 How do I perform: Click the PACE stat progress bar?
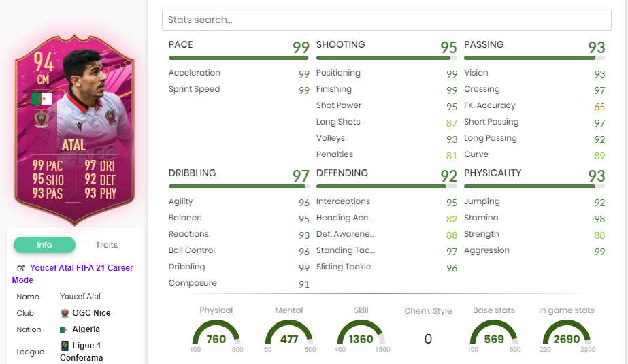239,58
